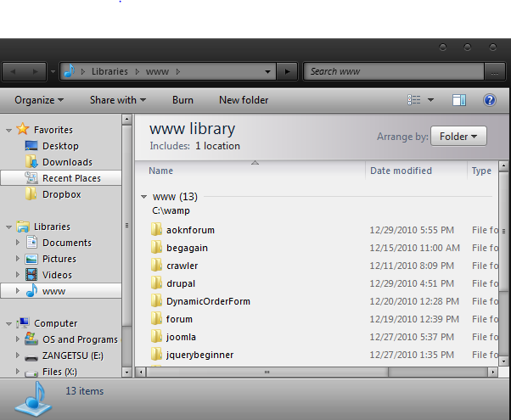Expand the Videos library
Viewport: 511px width, 420px height.
(18, 275)
